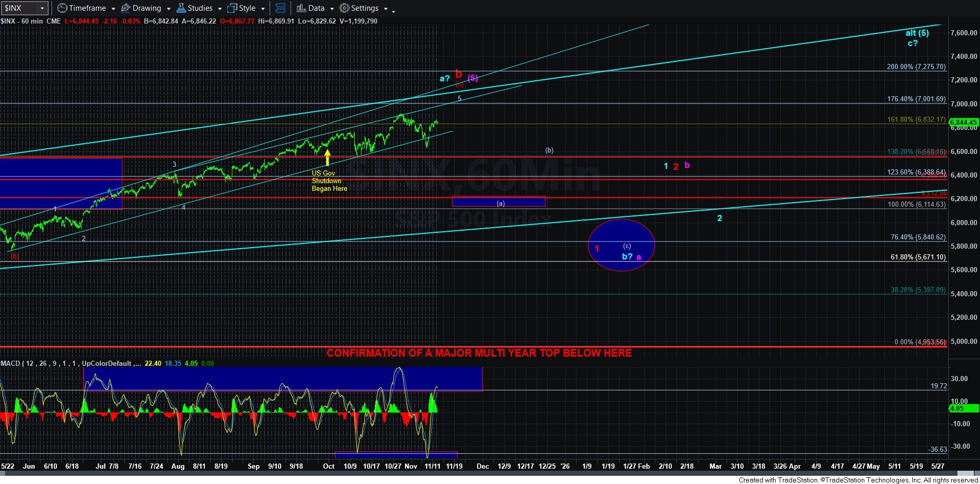Click the Studies flask icon
Viewport: 980px width, 484px height.
point(181,8)
